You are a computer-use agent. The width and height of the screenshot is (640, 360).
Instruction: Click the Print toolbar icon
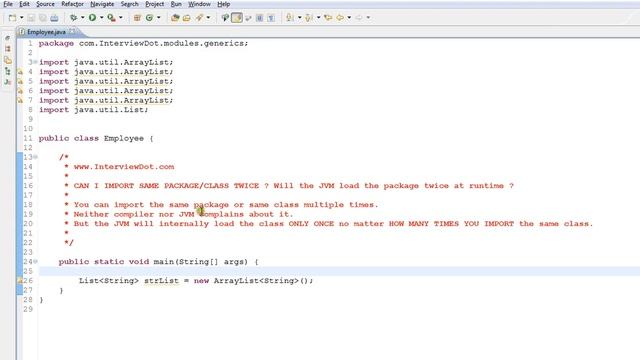point(54,18)
